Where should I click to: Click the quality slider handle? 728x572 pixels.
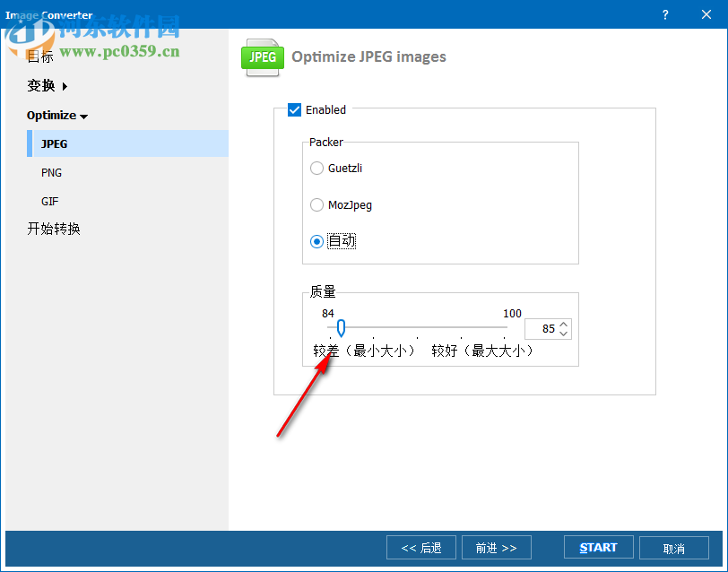tap(340, 328)
